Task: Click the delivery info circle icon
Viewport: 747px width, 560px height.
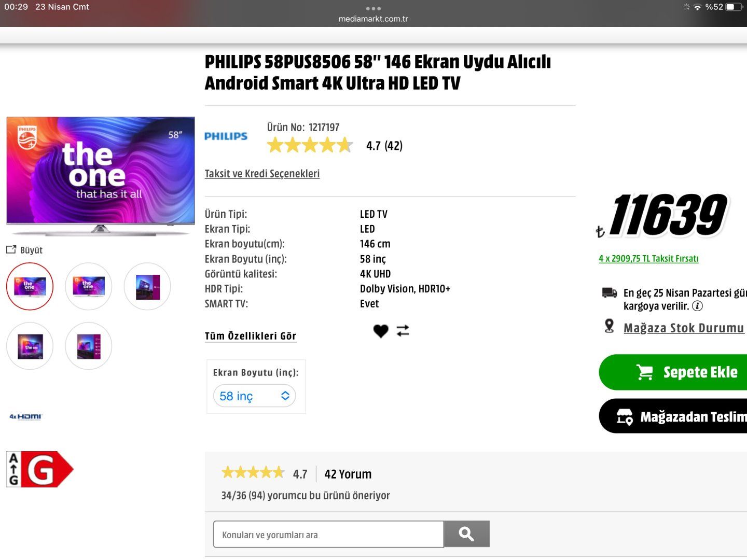Action: point(698,306)
